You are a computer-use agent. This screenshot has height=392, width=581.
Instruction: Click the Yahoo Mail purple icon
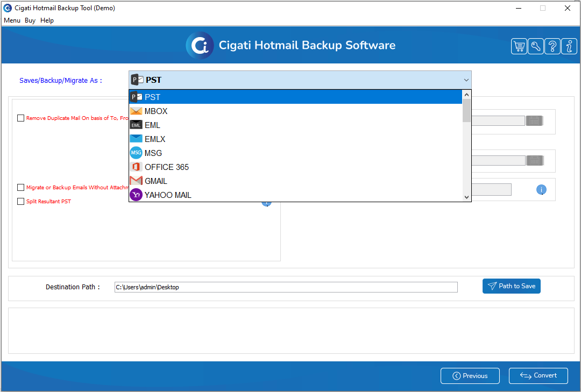[136, 195]
